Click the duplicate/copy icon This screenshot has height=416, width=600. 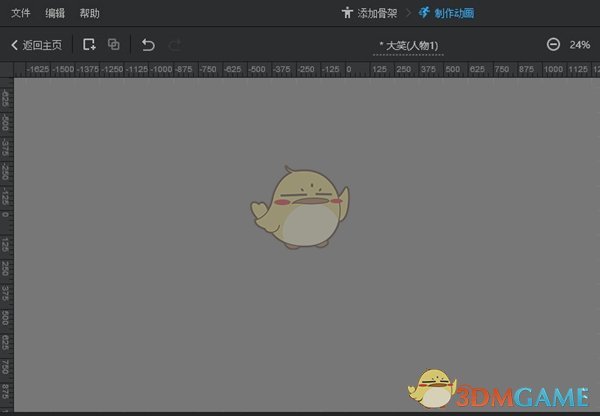click(x=114, y=44)
